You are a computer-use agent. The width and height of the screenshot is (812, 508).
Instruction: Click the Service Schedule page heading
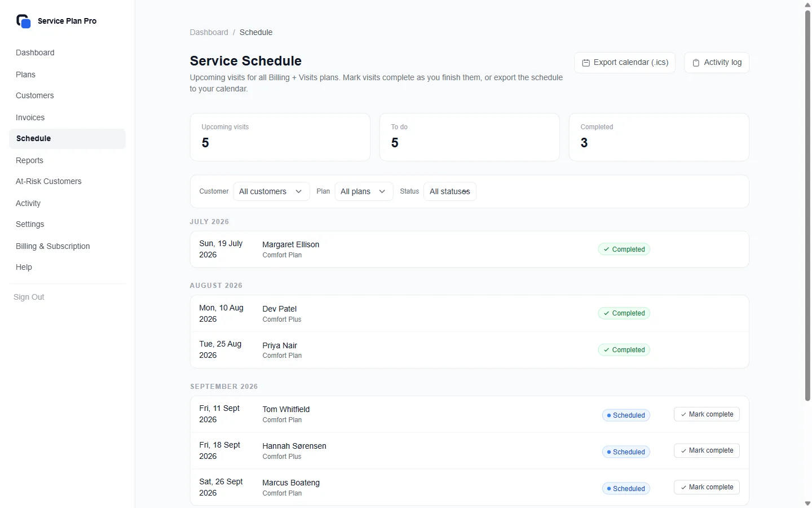246,61
